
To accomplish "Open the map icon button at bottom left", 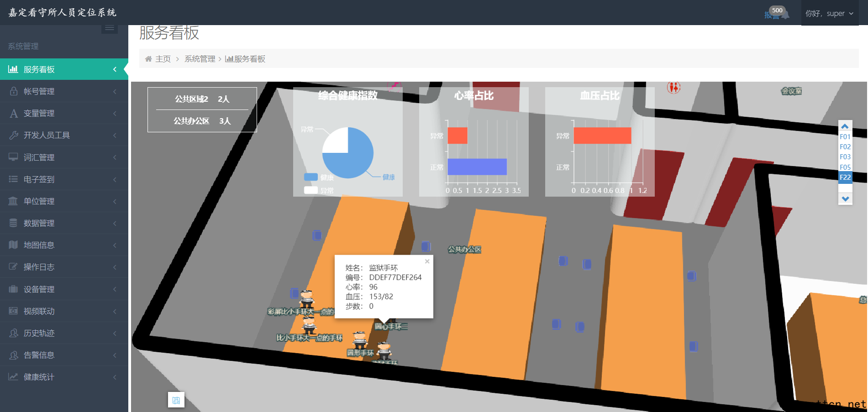I will click(x=176, y=400).
